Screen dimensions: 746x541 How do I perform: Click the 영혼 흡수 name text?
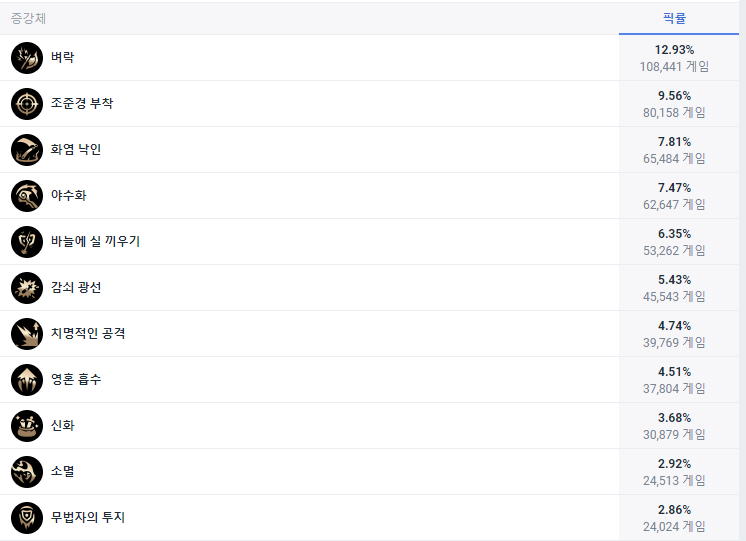76,379
